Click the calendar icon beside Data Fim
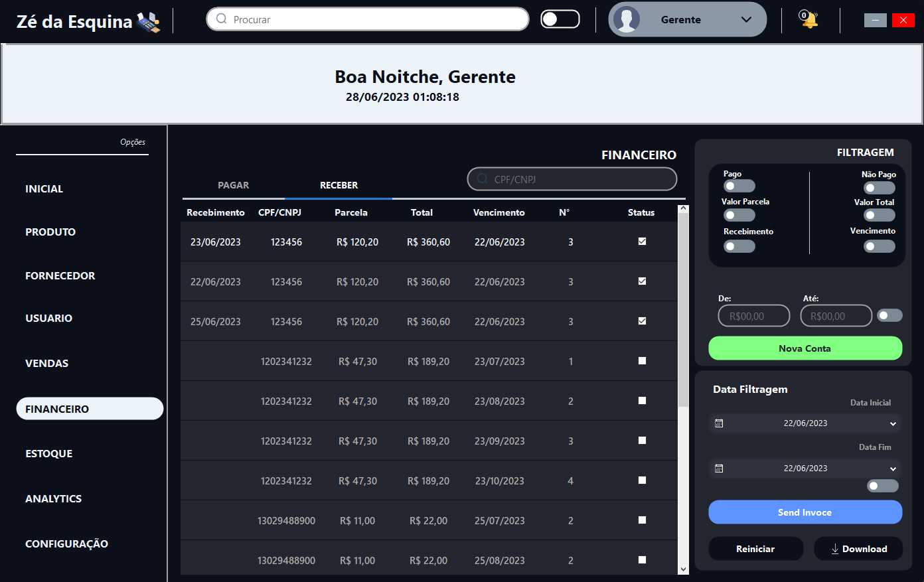Screen dimensions: 924x582 [x=720, y=468]
